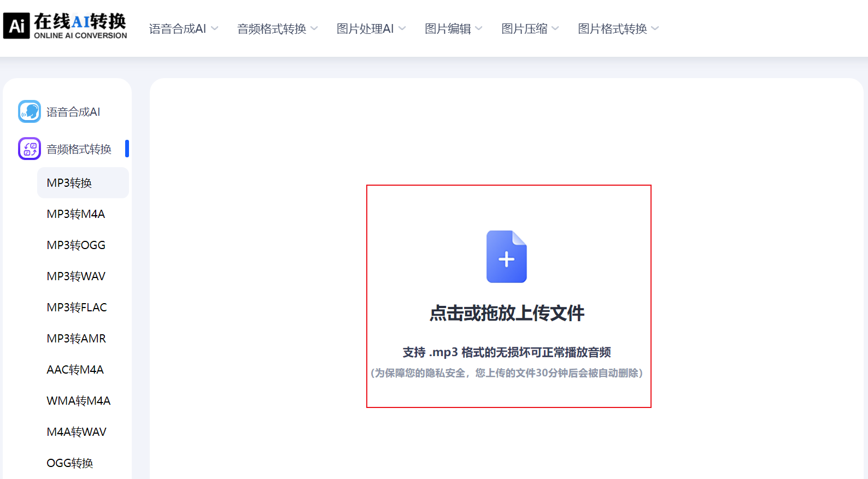
Task: Choose WMA转M4A in the sidebar
Action: click(79, 401)
